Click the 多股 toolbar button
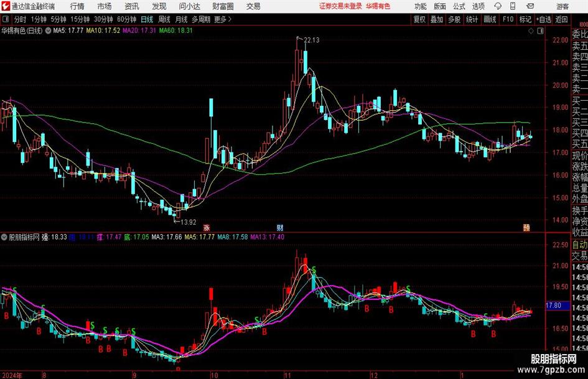The width and height of the screenshot is (588, 379). coord(454,19)
